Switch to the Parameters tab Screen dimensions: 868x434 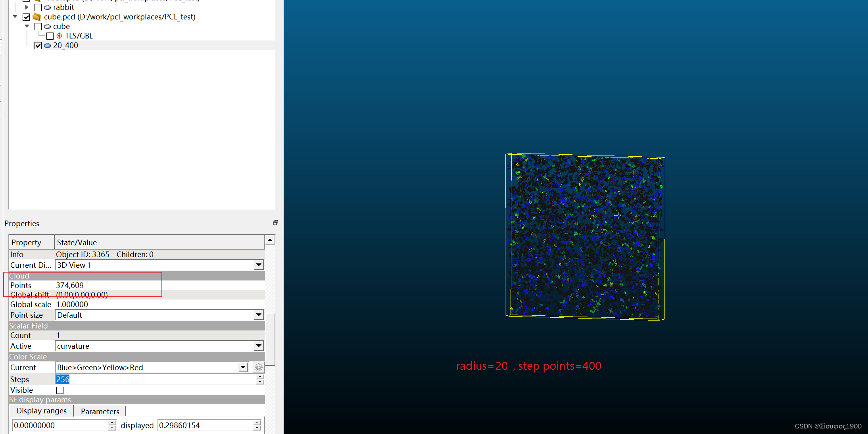click(100, 411)
